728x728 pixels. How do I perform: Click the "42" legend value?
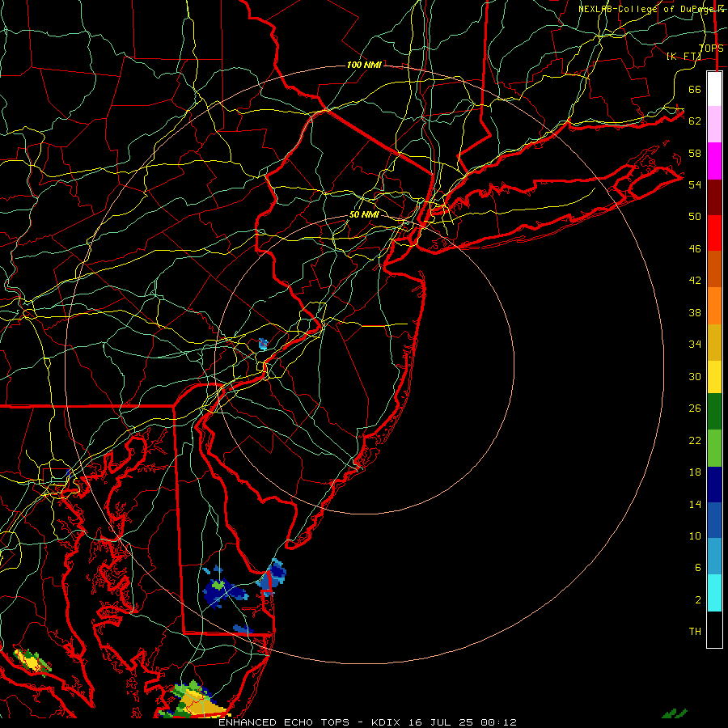[x=695, y=281]
